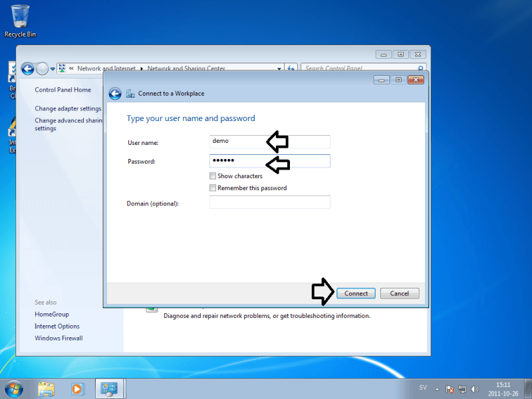The width and height of the screenshot is (532, 399).
Task: Click the network status tray icon
Action: [462, 389]
